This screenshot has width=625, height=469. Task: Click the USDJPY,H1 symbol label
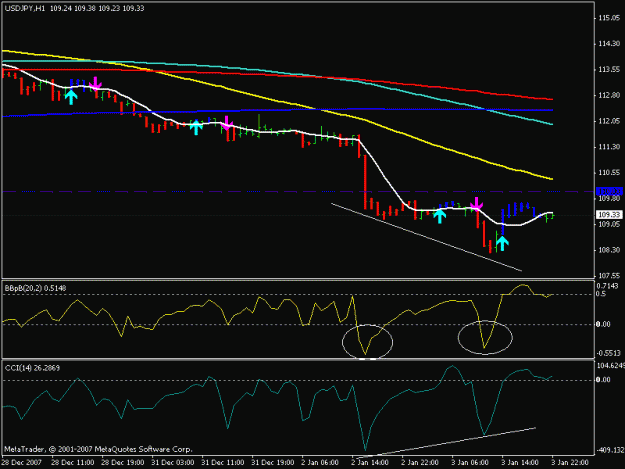point(25,8)
